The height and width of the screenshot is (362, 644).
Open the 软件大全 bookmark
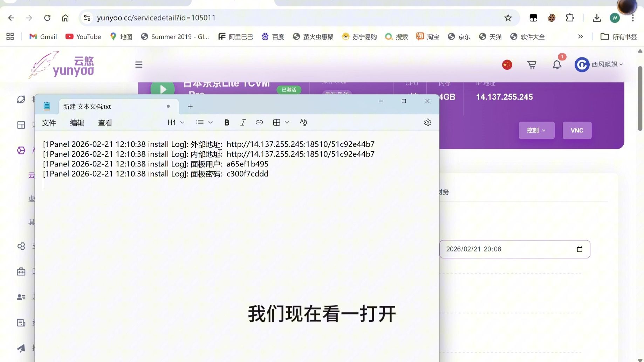pos(527,37)
